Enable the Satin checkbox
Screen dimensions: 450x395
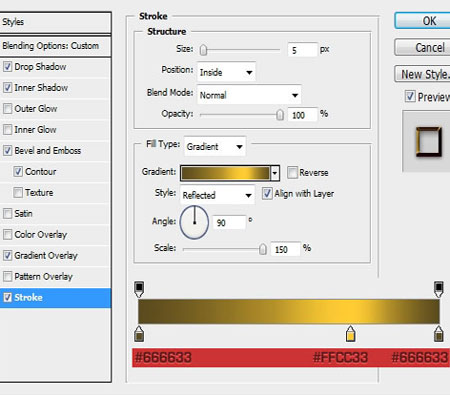point(7,214)
